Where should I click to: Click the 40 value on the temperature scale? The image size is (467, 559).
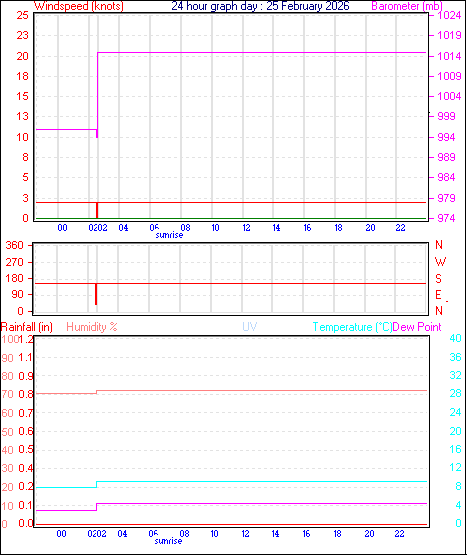pos(456,338)
